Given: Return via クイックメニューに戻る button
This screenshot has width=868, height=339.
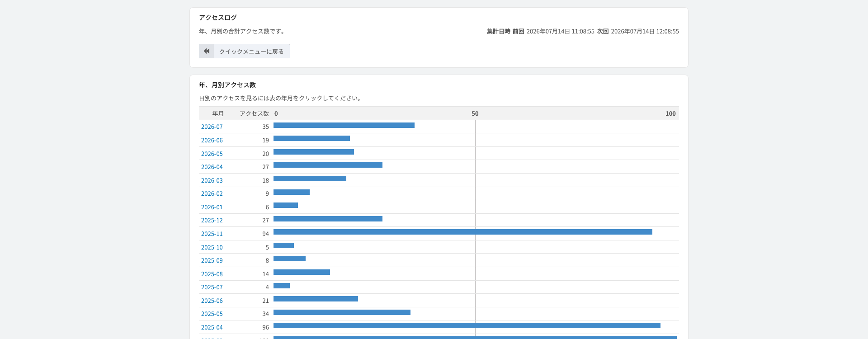Looking at the screenshot, I should pyautogui.click(x=244, y=51).
